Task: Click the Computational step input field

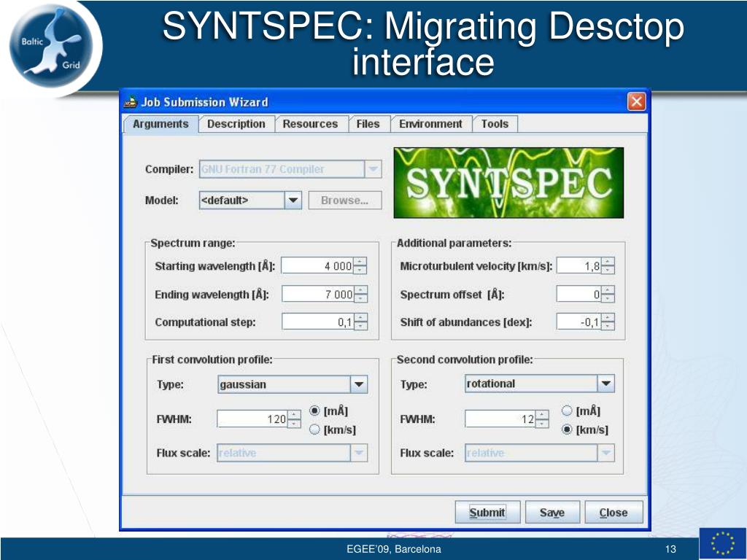Action: (x=317, y=322)
